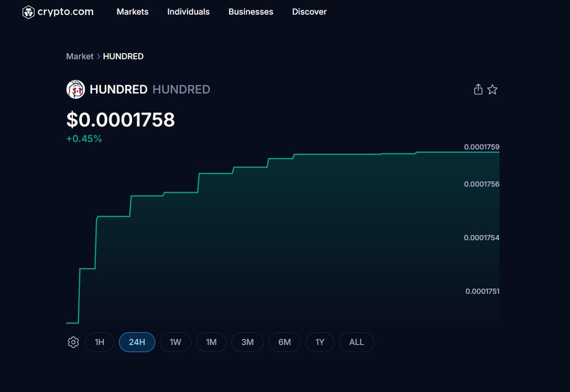This screenshot has width=570, height=392.
Task: Select the 3M time range
Action: tap(247, 342)
